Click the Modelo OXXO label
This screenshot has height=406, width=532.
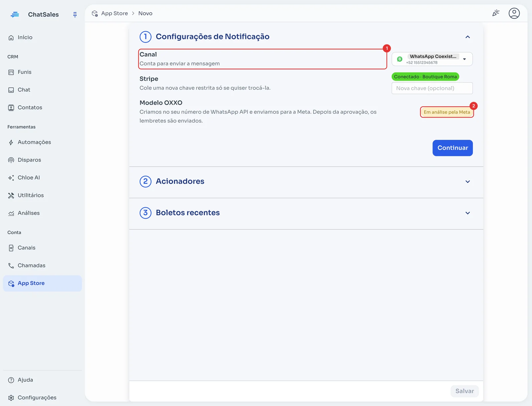161,103
